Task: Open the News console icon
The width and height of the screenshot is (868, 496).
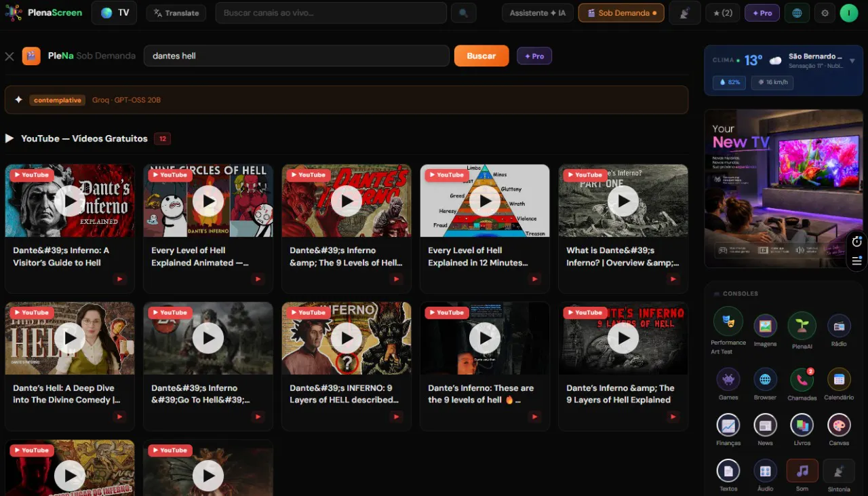Action: coord(765,425)
